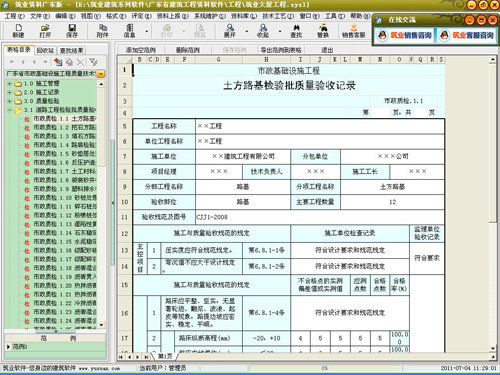Click the 收起 (Collapse) toolbar icon
The height and width of the screenshot is (375, 500).
tap(263, 31)
